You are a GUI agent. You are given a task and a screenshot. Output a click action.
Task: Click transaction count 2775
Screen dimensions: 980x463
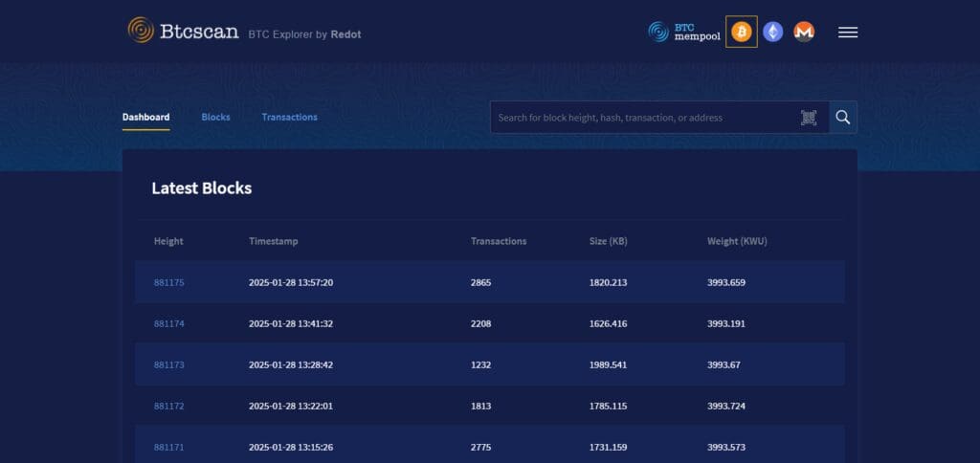coord(480,448)
